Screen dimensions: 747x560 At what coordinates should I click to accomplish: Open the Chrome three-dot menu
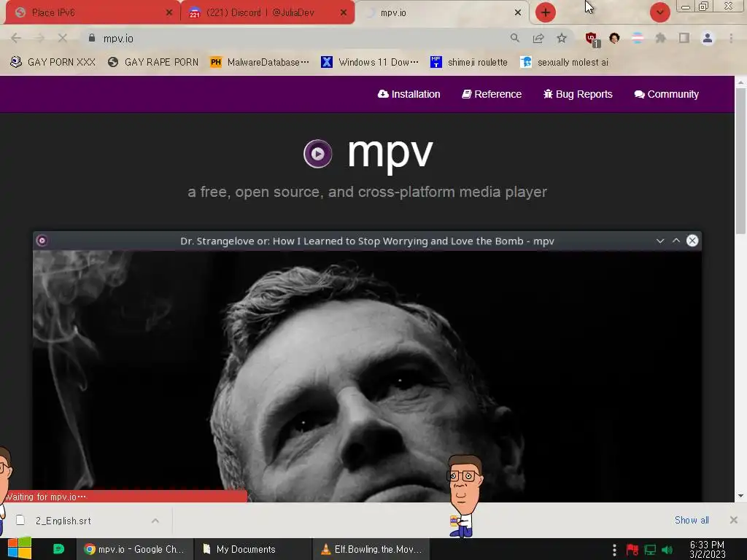pos(731,38)
